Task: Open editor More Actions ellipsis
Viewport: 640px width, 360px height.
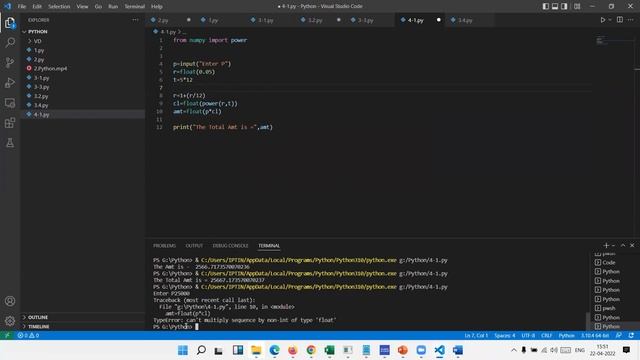Action: coord(631,20)
